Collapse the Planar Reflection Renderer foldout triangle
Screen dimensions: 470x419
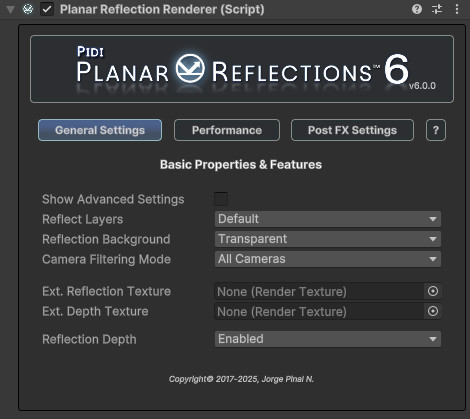11,9
